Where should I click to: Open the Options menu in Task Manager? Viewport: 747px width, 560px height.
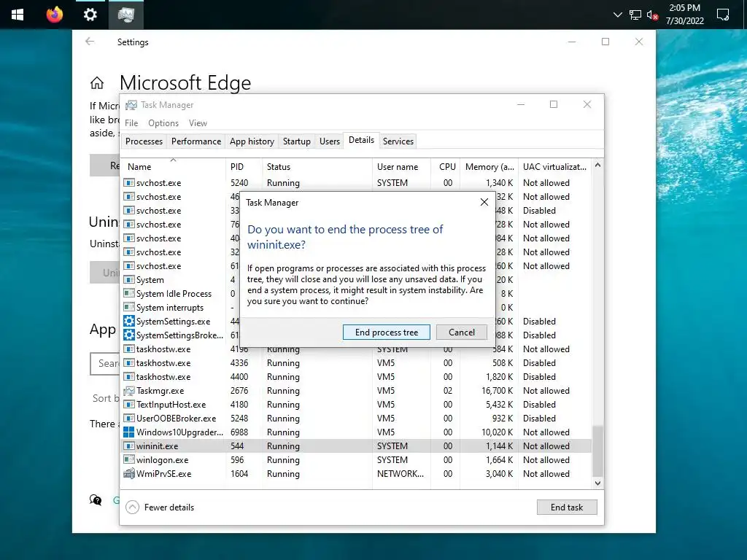(163, 122)
